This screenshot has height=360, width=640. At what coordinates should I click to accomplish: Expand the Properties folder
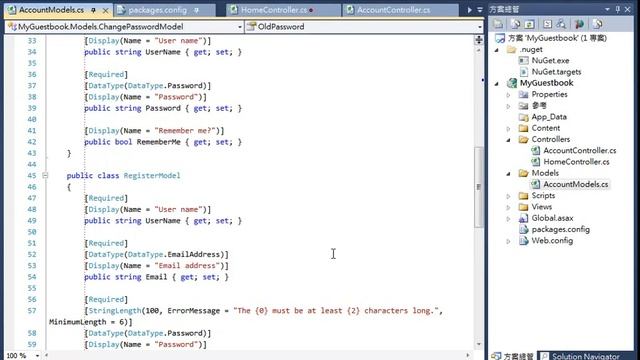[x=509, y=95]
